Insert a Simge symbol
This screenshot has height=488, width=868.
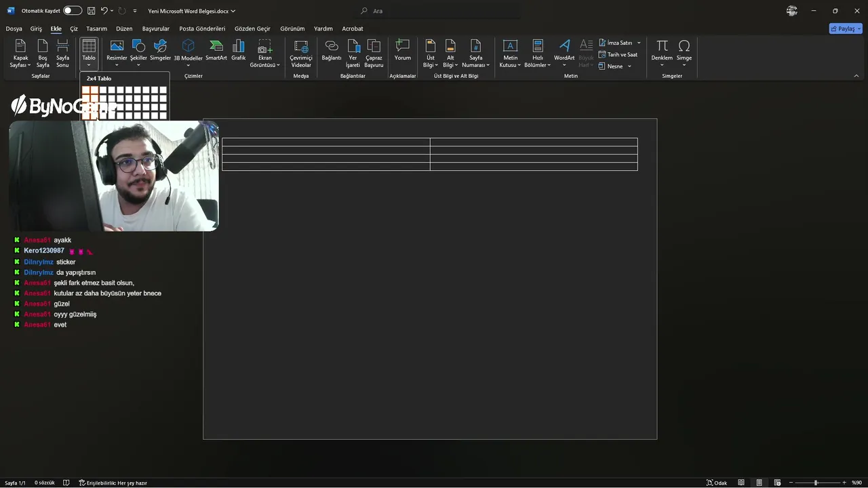click(684, 54)
